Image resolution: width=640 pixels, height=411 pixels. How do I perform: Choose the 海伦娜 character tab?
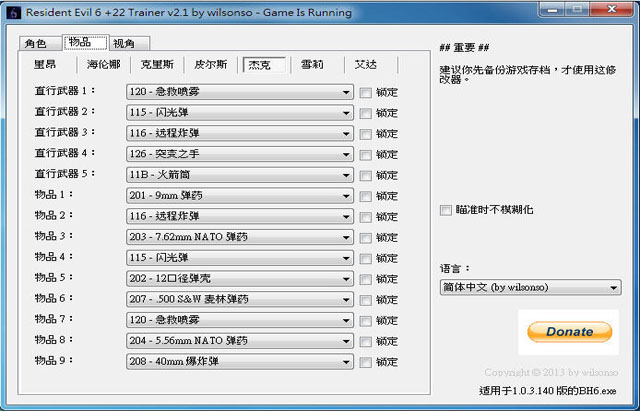click(104, 64)
